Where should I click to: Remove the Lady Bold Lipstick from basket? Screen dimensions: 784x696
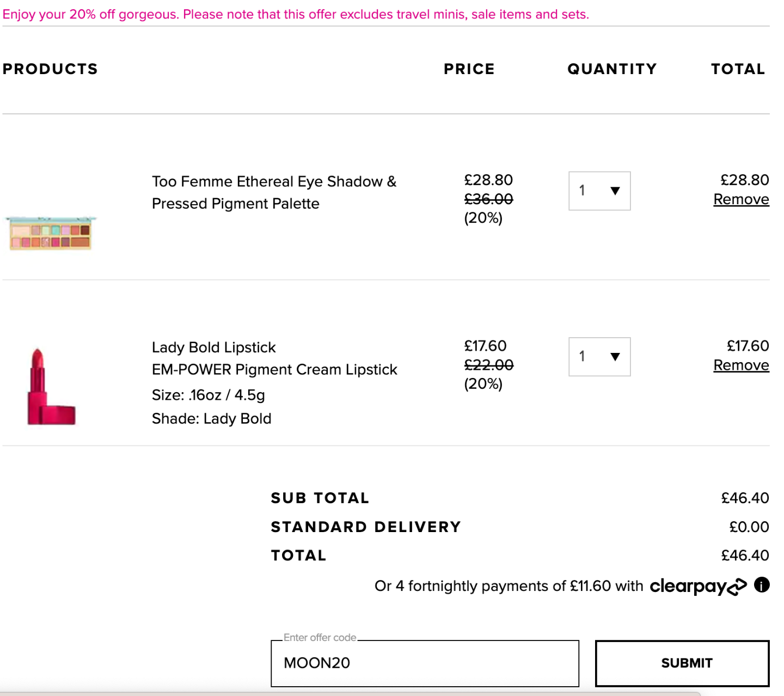click(741, 365)
